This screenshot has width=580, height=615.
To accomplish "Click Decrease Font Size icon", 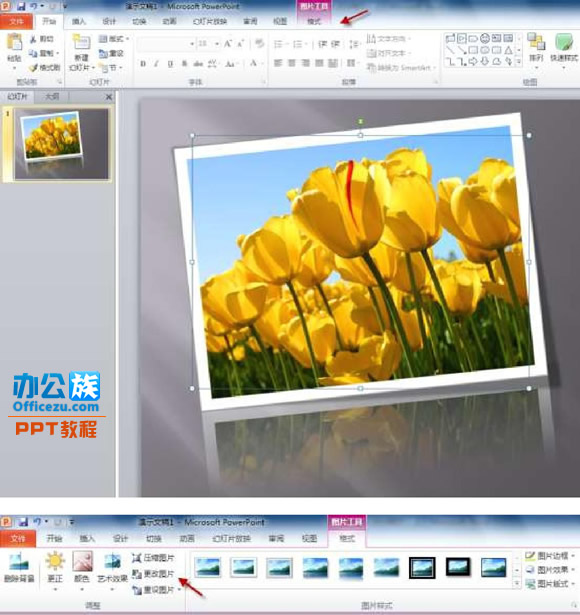I will pyautogui.click(x=240, y=44).
